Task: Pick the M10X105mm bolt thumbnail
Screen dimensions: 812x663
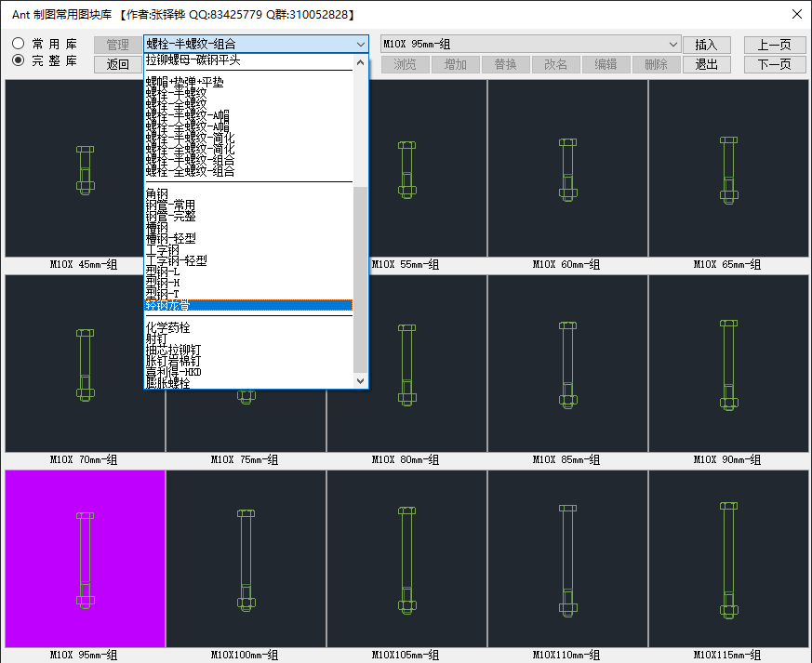Action: pyautogui.click(x=406, y=558)
